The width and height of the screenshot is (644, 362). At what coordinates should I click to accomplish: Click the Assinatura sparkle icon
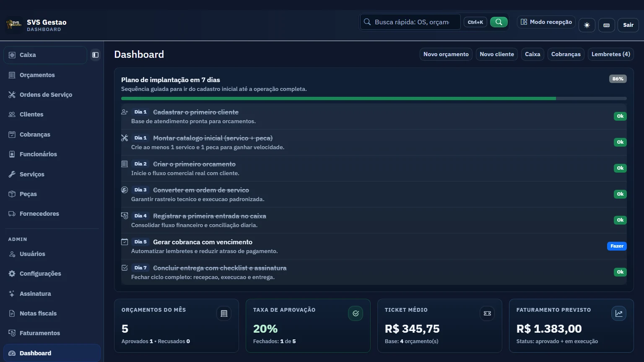click(x=12, y=294)
